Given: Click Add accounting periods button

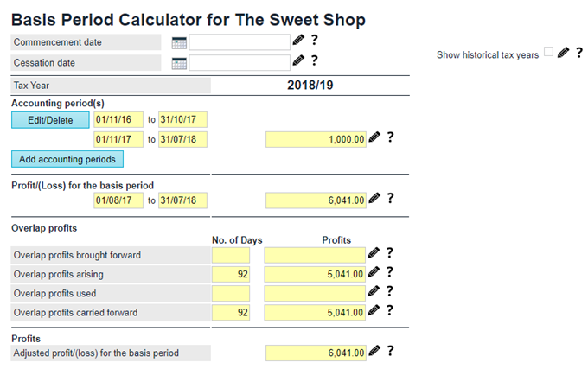Looking at the screenshot, I should click(68, 159).
